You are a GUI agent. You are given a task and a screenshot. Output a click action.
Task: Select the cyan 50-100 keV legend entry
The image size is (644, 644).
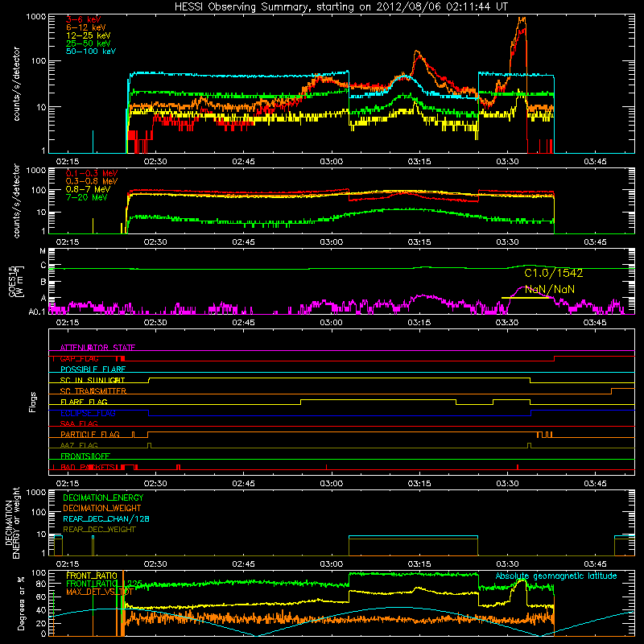coord(91,52)
